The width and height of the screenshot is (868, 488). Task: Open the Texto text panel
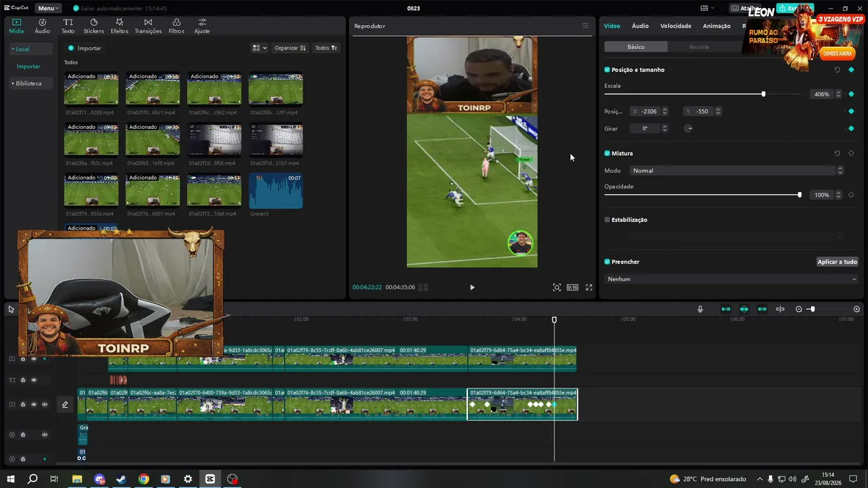pos(68,26)
